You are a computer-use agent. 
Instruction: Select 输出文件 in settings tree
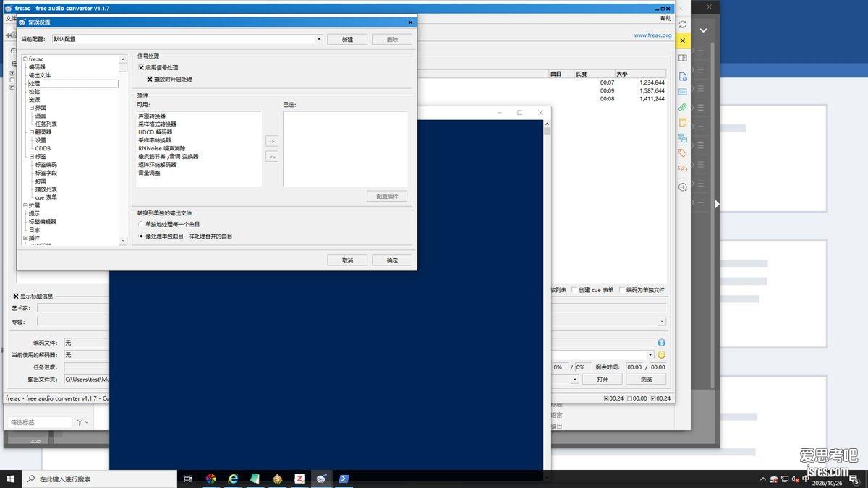(x=40, y=75)
